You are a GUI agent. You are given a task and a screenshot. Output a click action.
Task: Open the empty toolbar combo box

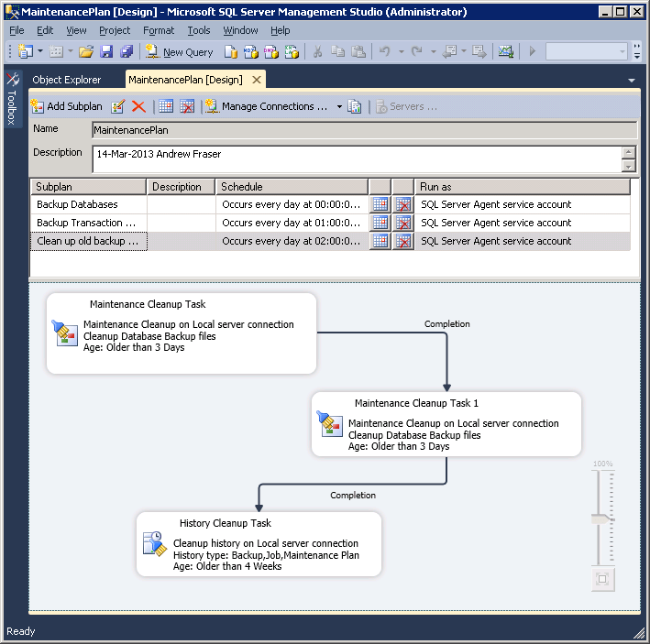pyautogui.click(x=586, y=52)
